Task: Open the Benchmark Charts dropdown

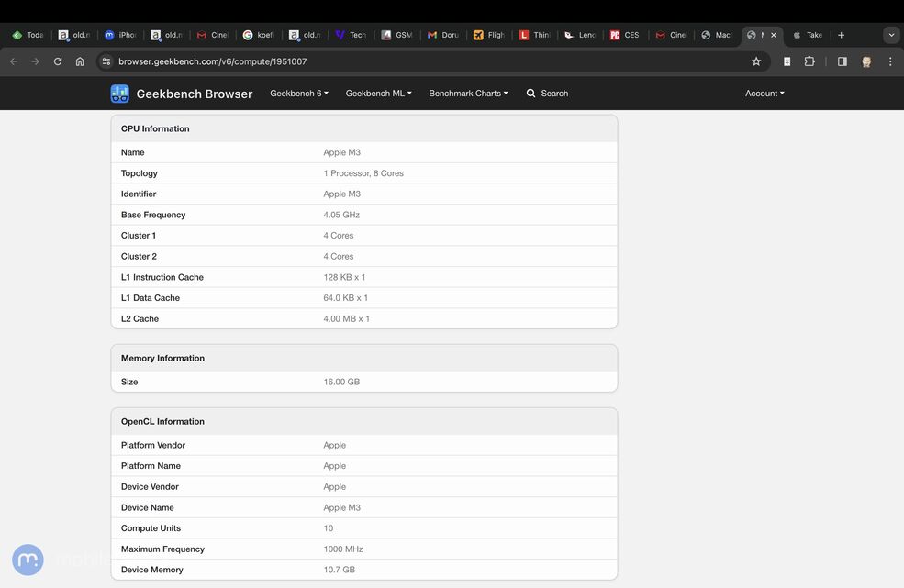Action: point(468,94)
